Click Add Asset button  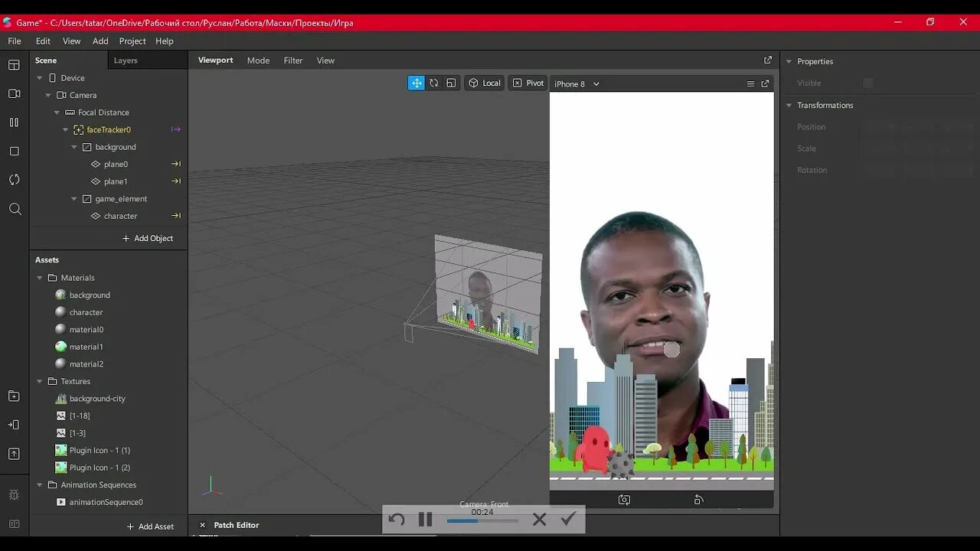click(x=150, y=527)
